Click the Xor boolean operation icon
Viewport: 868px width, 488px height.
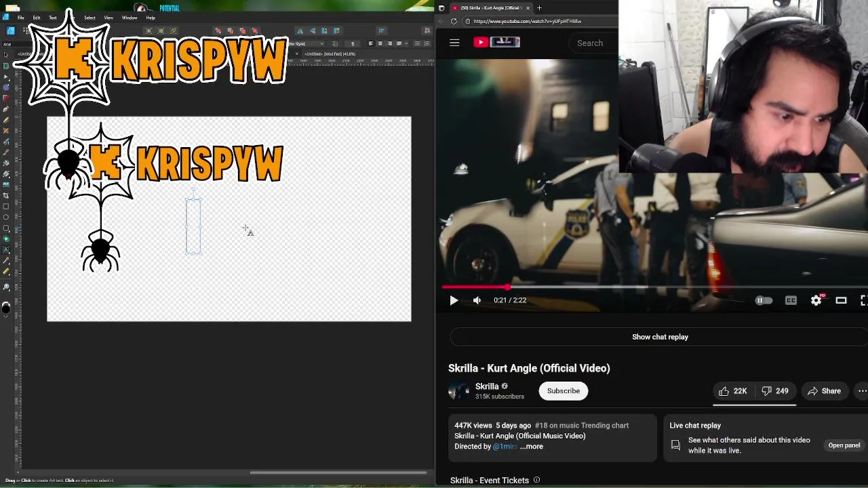254,30
